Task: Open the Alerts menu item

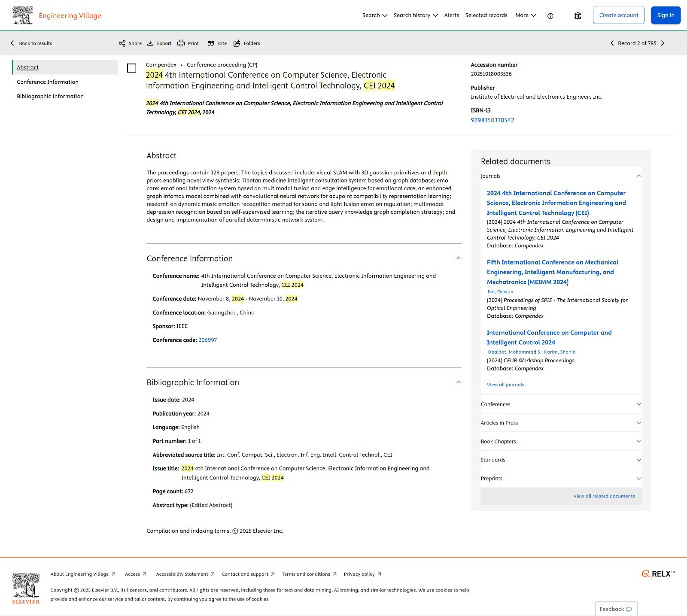Action: (451, 15)
